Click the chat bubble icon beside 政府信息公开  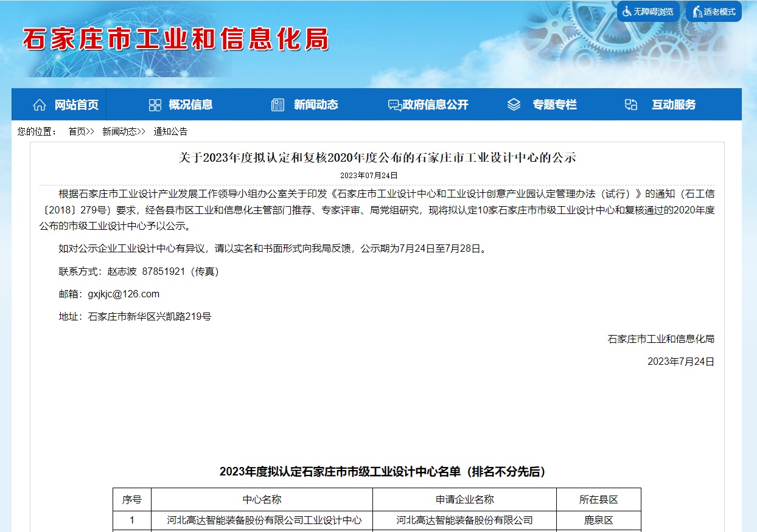coord(394,105)
